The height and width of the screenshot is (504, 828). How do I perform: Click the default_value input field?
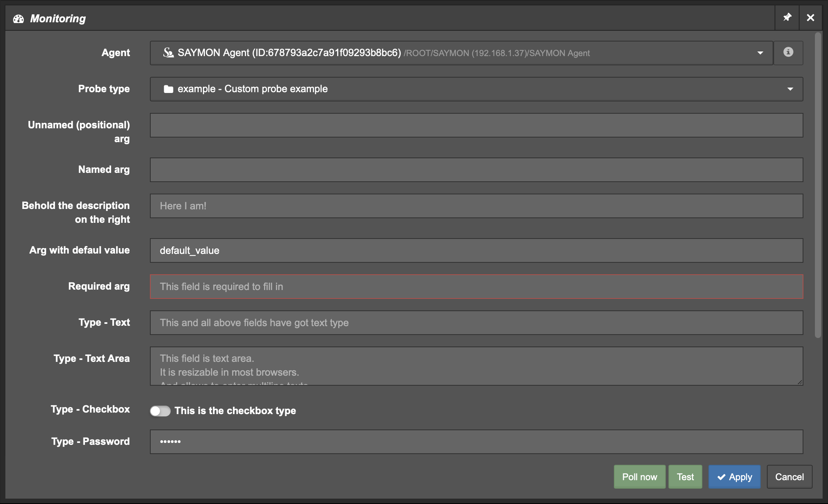tap(476, 250)
